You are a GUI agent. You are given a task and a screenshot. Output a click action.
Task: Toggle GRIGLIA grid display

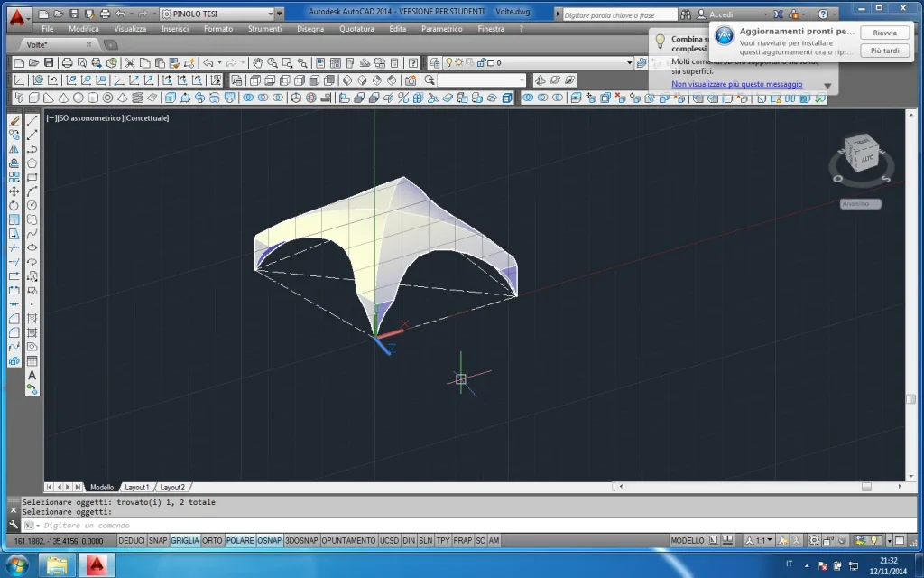[185, 540]
